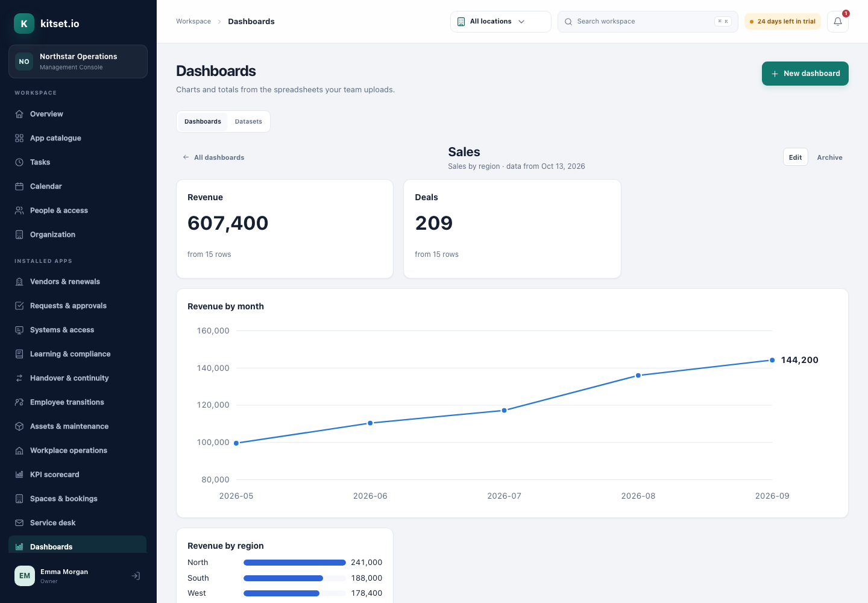Select the Dashboards tab
868x603 pixels.
click(203, 121)
